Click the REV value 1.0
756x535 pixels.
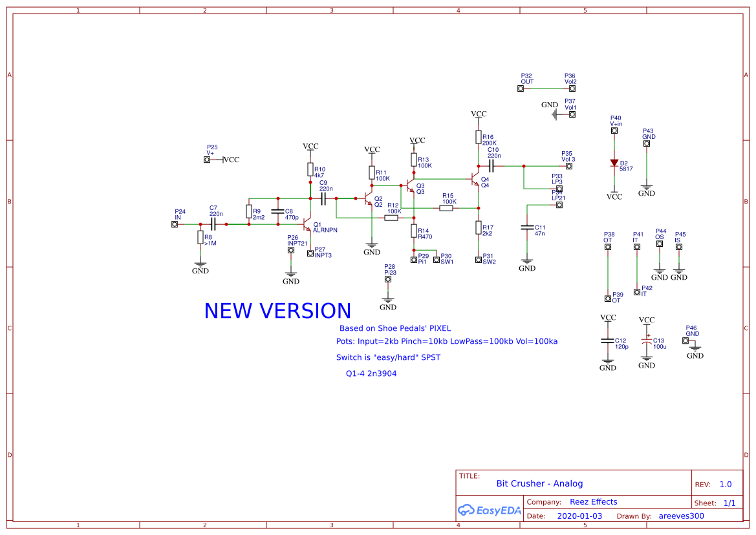[x=726, y=484]
